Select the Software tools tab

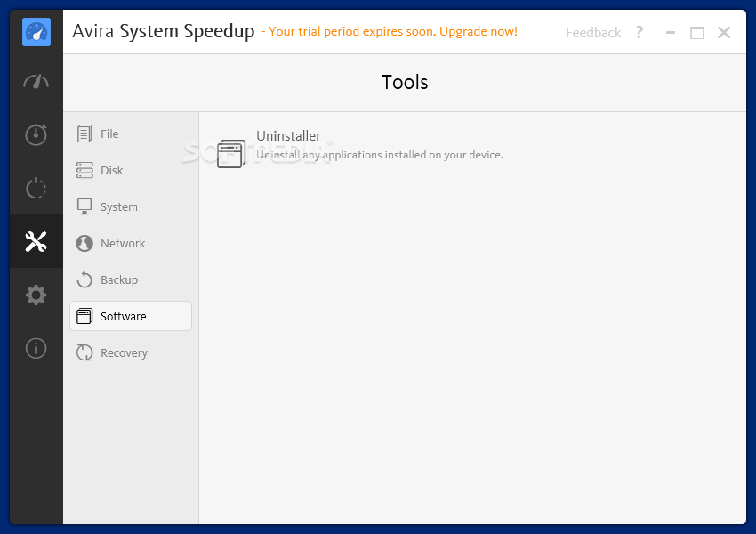[x=131, y=316]
